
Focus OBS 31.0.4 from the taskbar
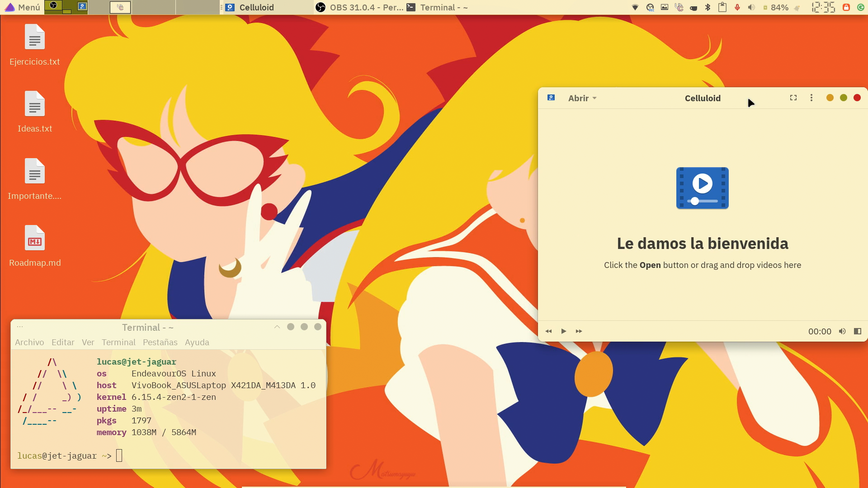pyautogui.click(x=359, y=7)
